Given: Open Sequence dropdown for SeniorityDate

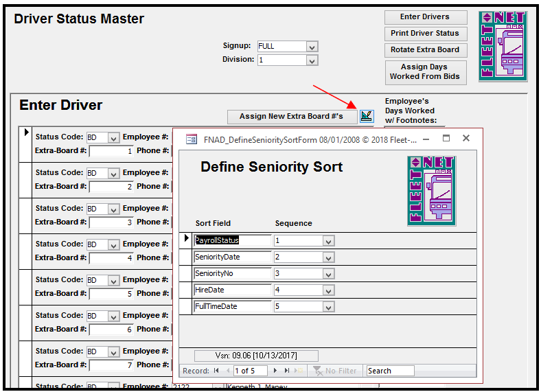Looking at the screenshot, I should [x=328, y=257].
